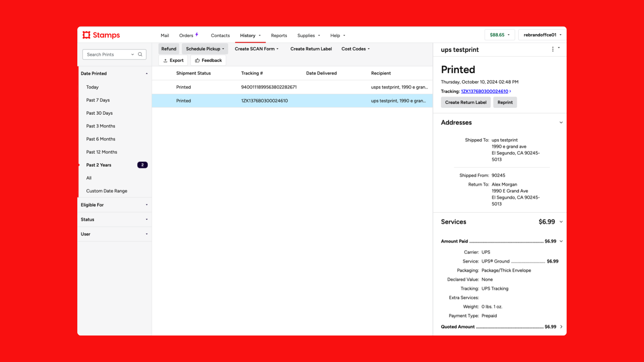Click the Stamps logo
The image size is (644, 362).
(101, 35)
